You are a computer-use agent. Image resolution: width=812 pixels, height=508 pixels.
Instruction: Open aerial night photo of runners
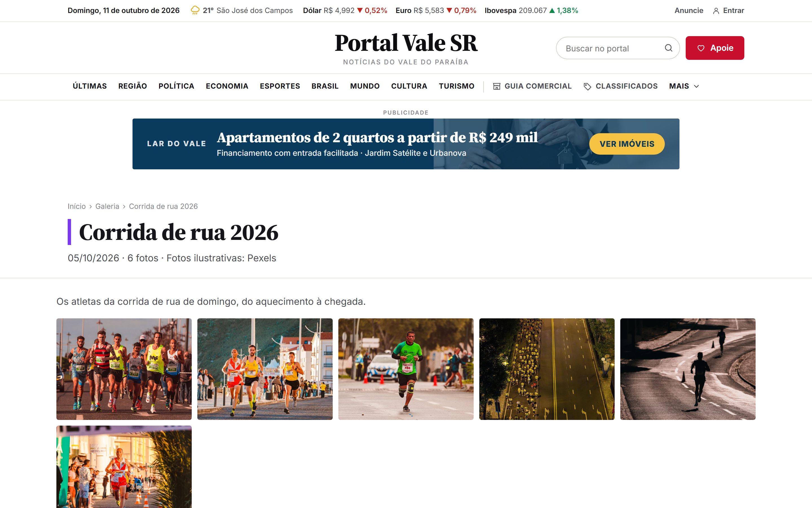pyautogui.click(x=547, y=369)
